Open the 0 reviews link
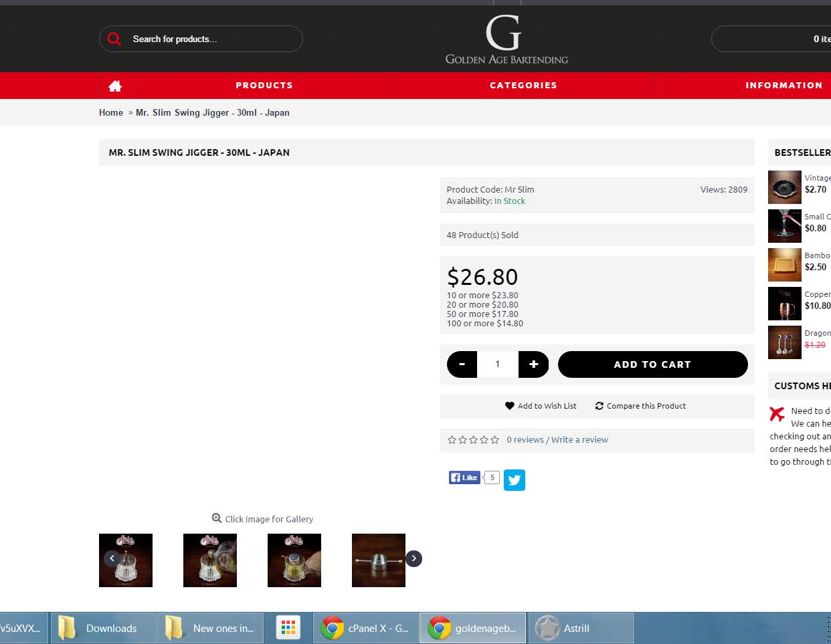831x644 pixels. pyautogui.click(x=525, y=440)
